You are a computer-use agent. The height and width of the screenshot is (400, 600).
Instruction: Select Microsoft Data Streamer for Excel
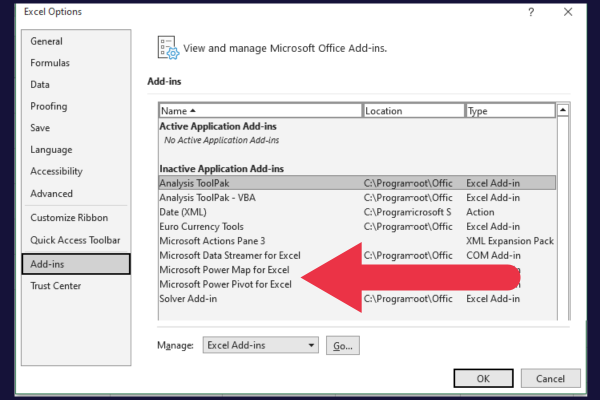[x=357, y=255]
